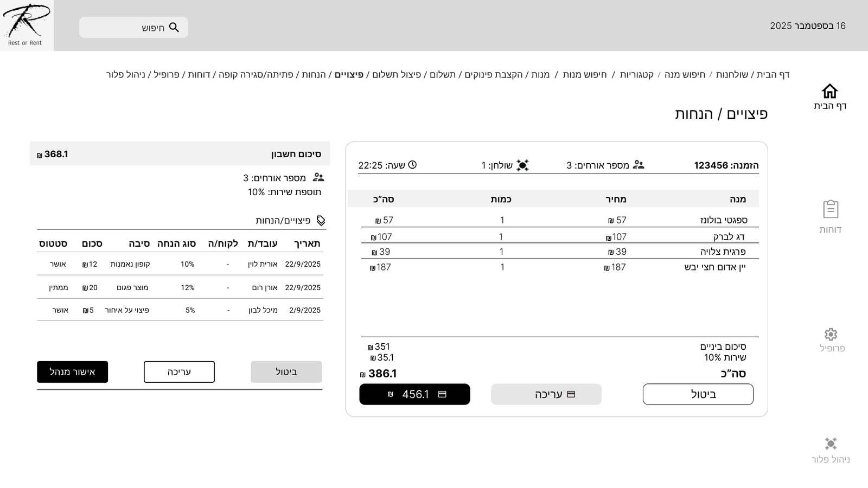Click the guests icon in order header
This screenshot has height=488, width=868.
pos(639,165)
